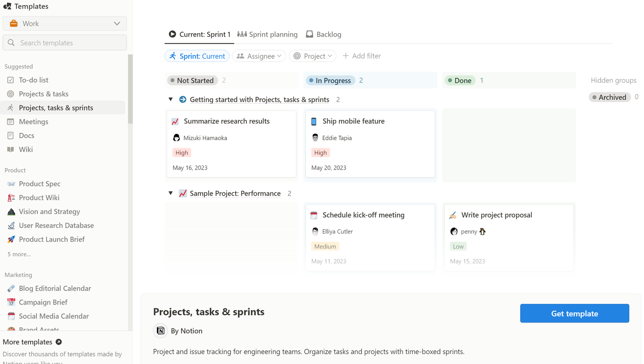Click the Wiki book icon
The image size is (644, 364).
click(11, 150)
